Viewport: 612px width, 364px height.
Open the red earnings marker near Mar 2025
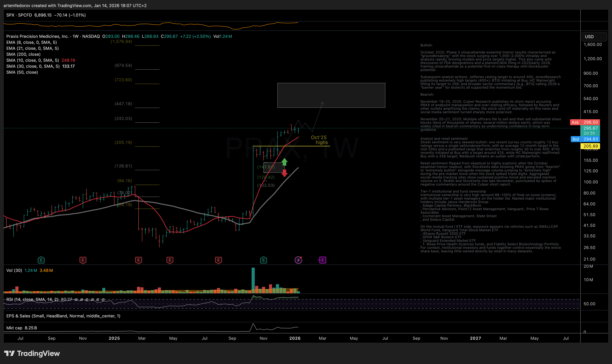click(x=139, y=260)
